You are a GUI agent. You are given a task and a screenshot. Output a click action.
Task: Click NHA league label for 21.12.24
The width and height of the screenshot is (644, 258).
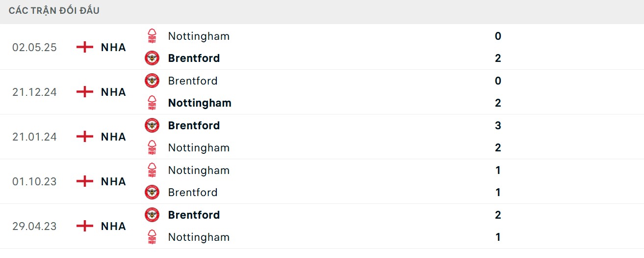(x=113, y=92)
